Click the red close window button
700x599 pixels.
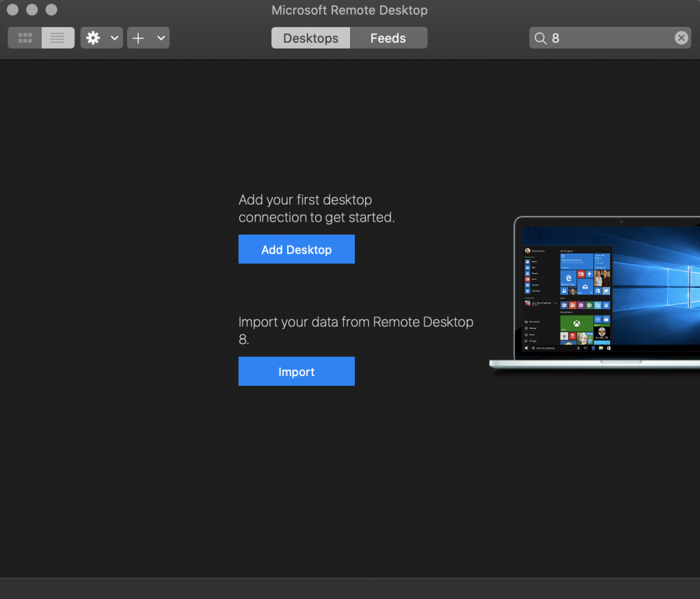tap(12, 10)
